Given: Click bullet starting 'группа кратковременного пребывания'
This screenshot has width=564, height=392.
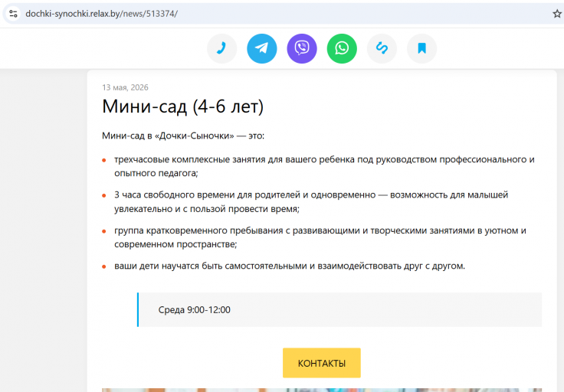Looking at the screenshot, I should [320, 237].
